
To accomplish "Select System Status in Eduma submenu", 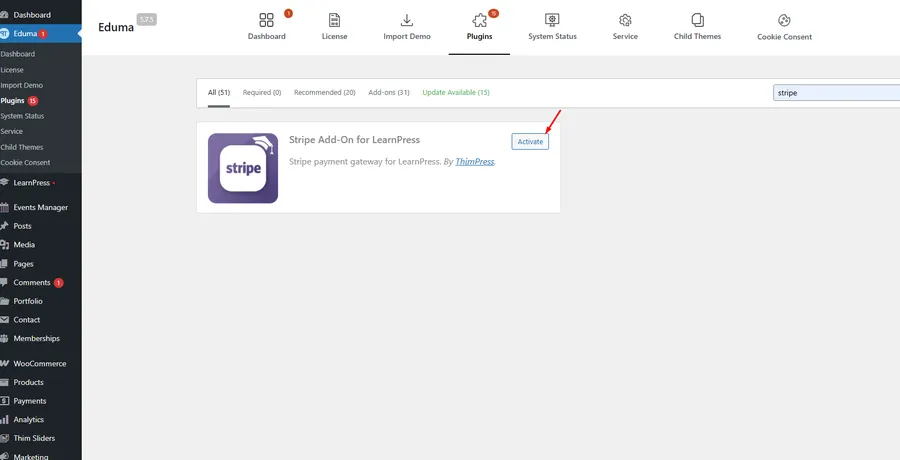I will click(x=22, y=116).
